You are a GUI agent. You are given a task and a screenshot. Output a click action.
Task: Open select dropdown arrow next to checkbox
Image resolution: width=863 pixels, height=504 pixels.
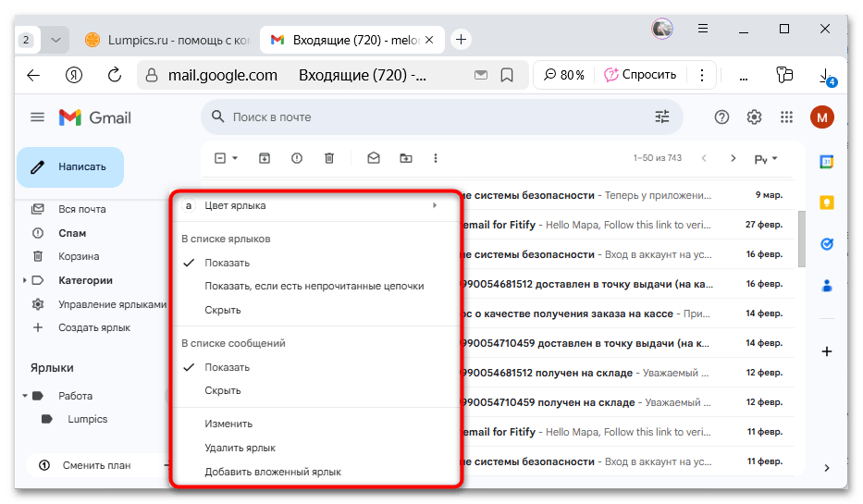click(x=235, y=158)
